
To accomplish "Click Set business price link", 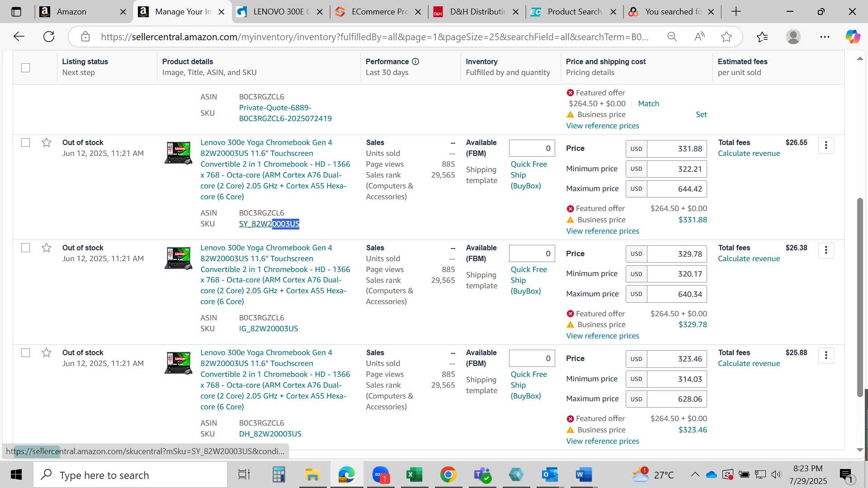I will pyautogui.click(x=701, y=115).
